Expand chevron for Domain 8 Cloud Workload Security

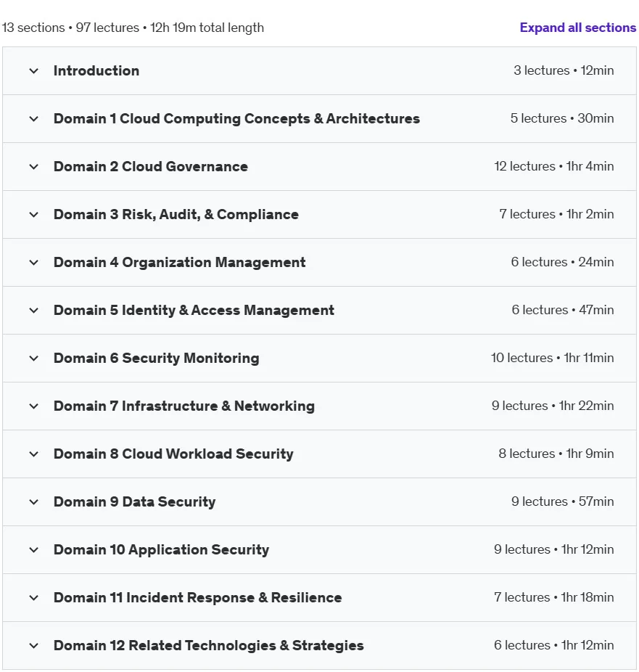tap(34, 454)
